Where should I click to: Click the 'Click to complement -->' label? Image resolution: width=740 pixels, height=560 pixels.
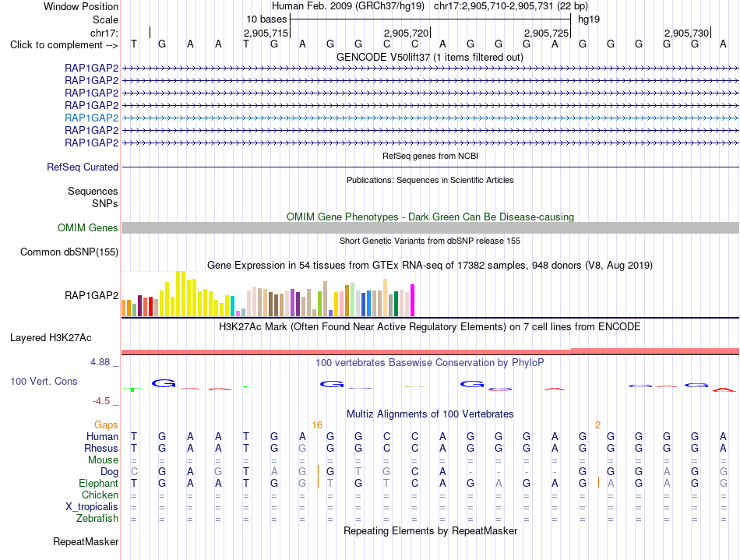coord(64,45)
